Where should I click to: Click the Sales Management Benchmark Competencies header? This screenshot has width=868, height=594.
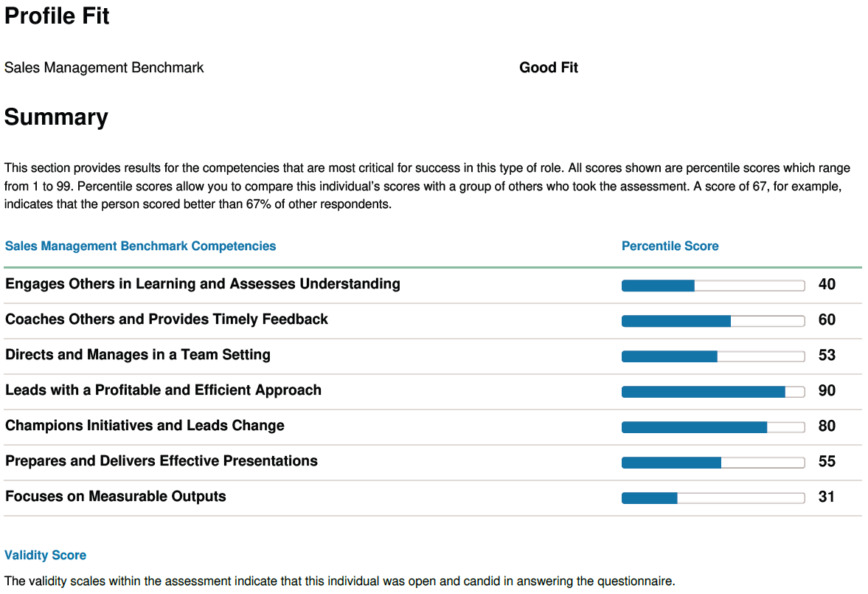140,246
